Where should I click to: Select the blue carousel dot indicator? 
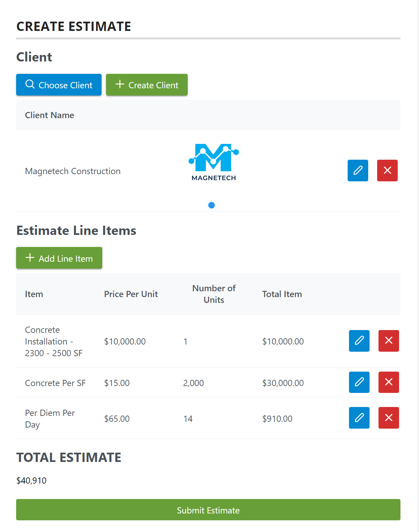click(x=211, y=205)
